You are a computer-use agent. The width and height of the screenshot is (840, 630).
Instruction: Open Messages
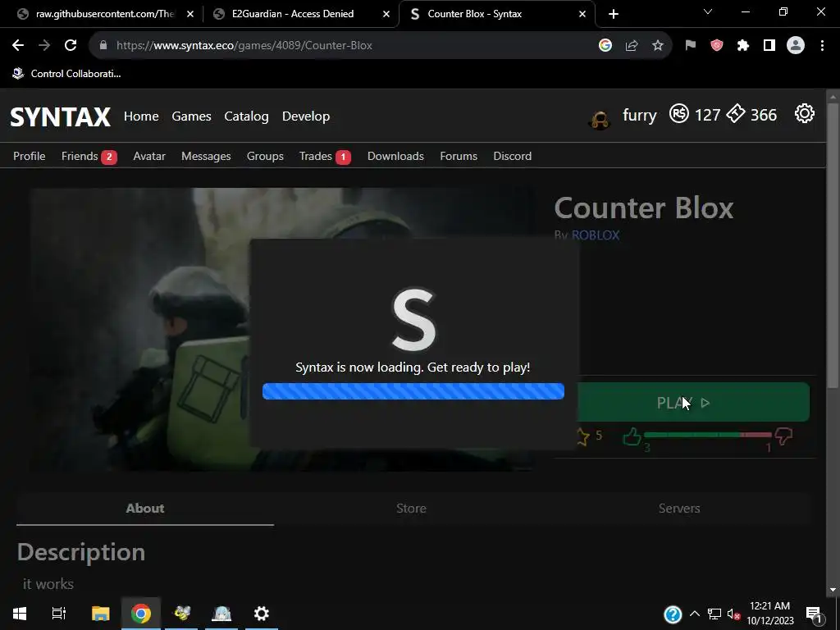tap(206, 157)
